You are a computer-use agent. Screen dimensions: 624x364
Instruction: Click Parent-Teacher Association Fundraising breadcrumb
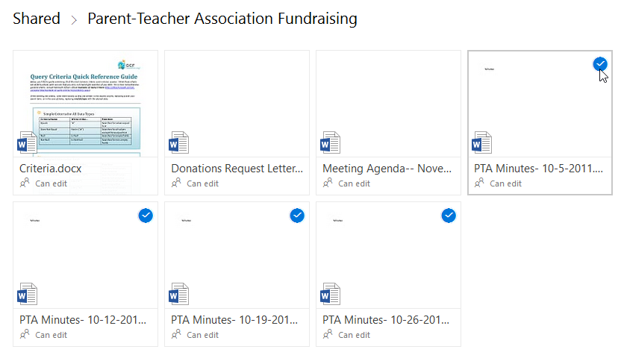click(222, 19)
